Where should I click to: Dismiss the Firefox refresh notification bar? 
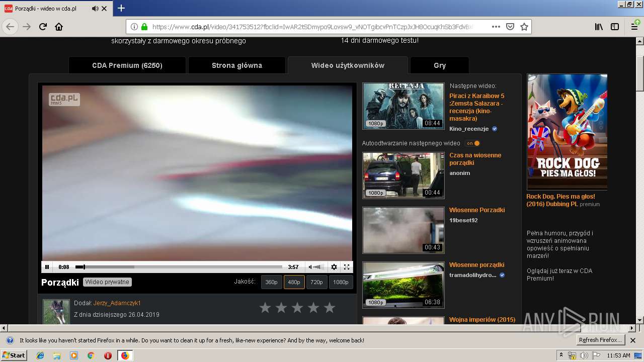pos(633,340)
